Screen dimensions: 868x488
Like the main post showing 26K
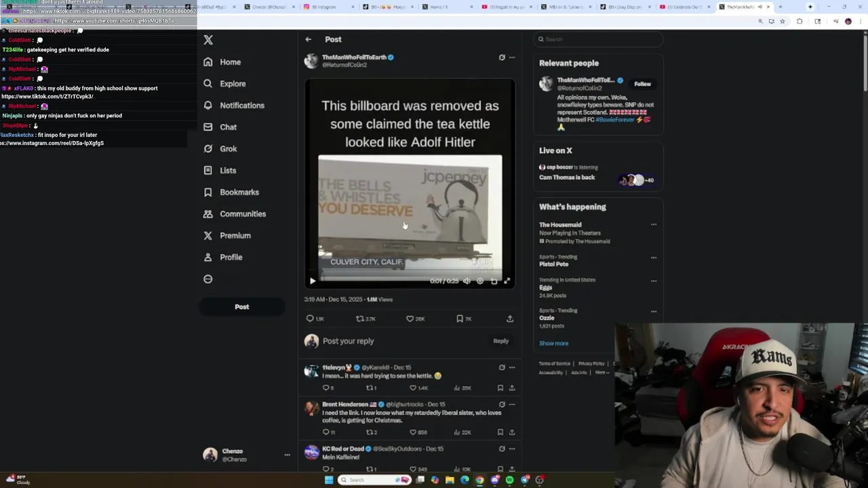click(415, 319)
